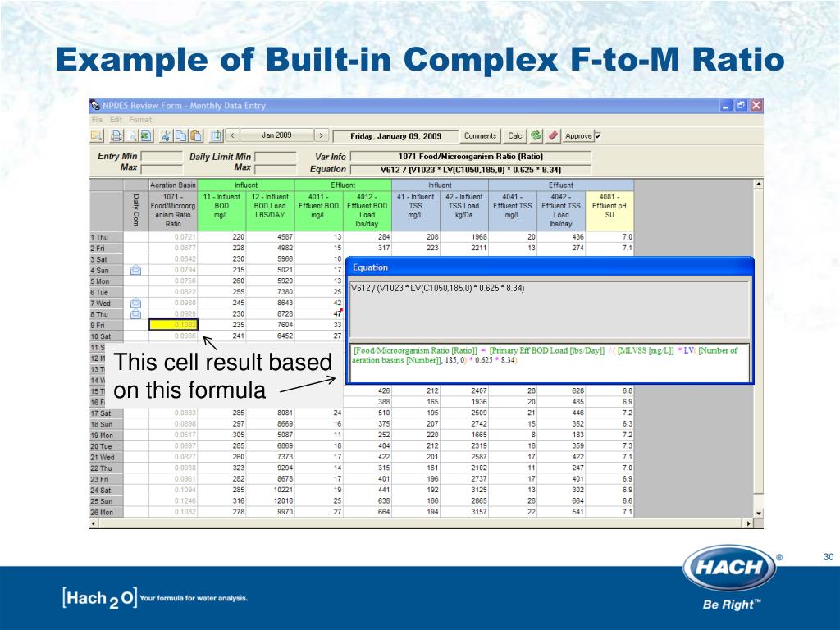Click vertical scrollbar up arrow

click(x=758, y=185)
